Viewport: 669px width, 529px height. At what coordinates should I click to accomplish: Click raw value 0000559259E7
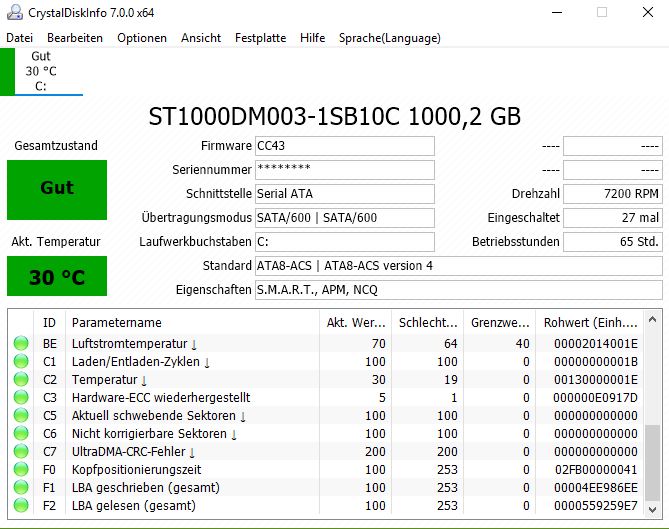click(596, 506)
